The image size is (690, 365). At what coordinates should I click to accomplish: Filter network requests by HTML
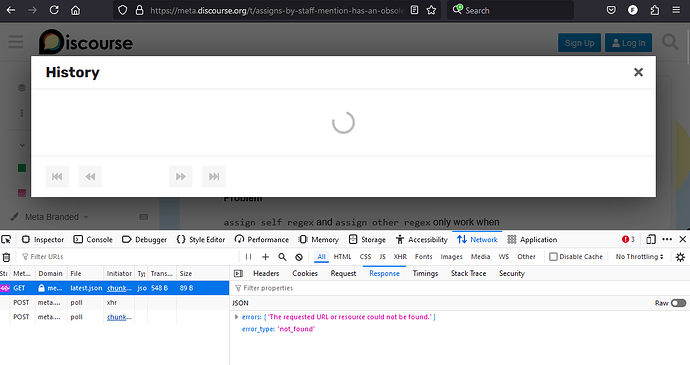[342, 257]
